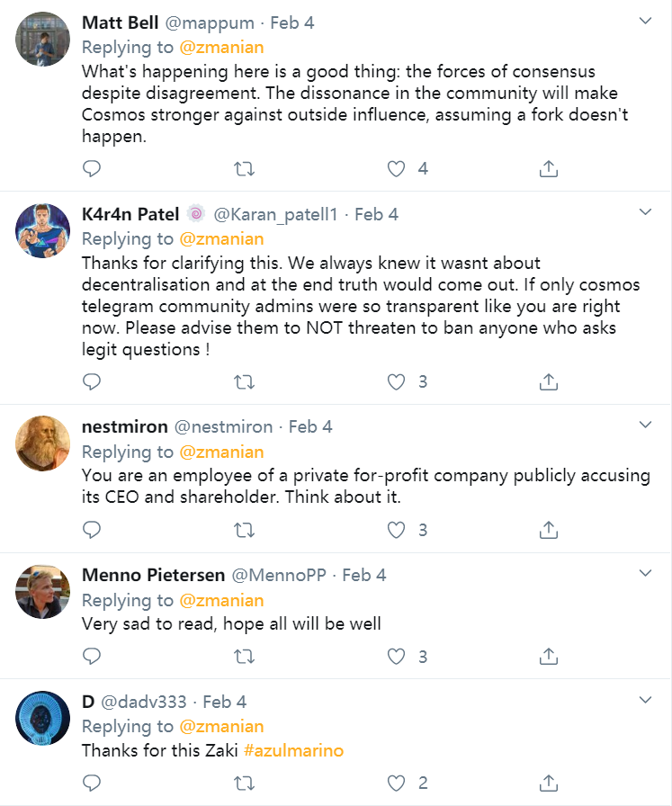Retweet D's tweet
Screen dimensions: 672x806
tap(244, 783)
